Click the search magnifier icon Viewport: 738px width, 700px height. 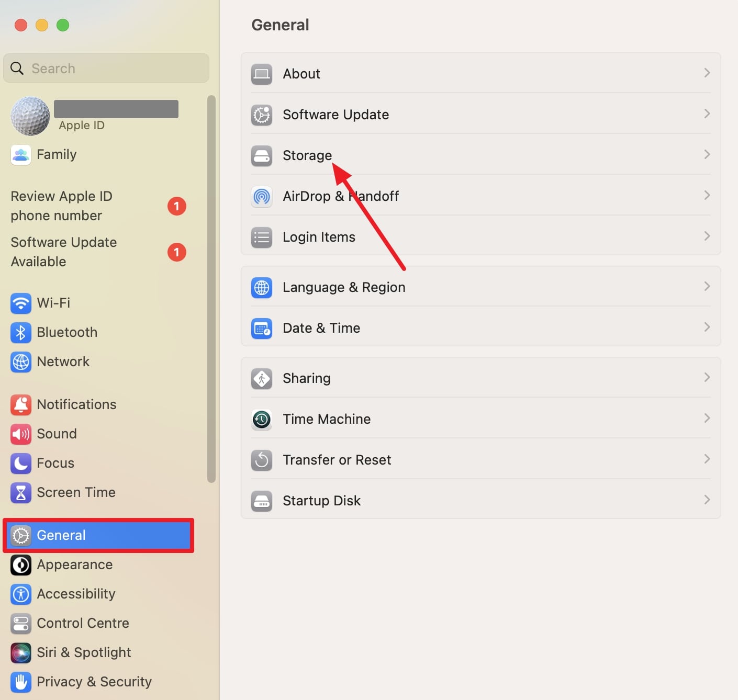[x=17, y=69]
